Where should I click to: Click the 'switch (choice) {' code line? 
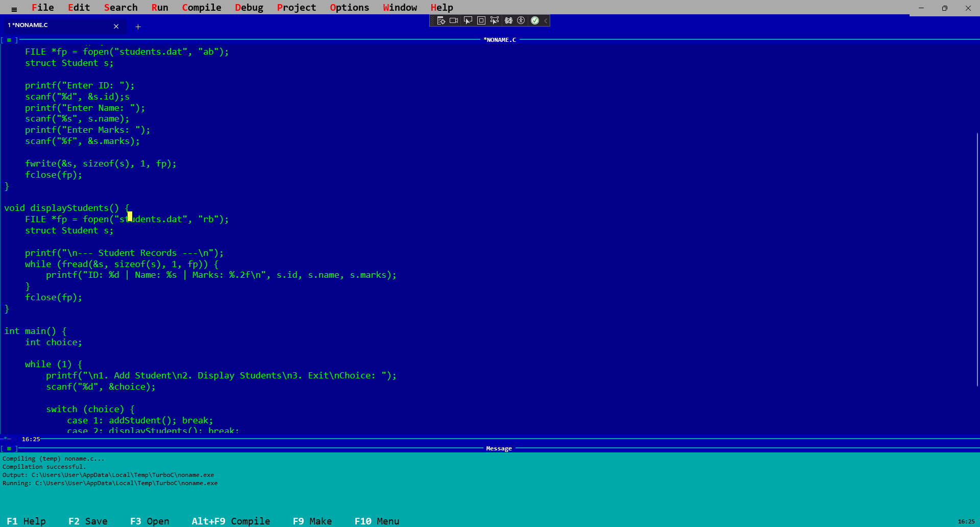point(90,409)
